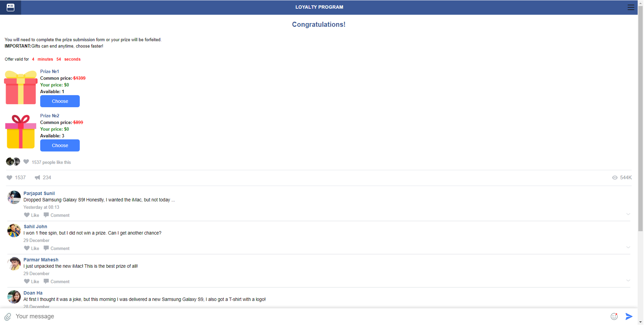Reply via Comment on Sahil John's post
644x325 pixels.
pos(57,248)
